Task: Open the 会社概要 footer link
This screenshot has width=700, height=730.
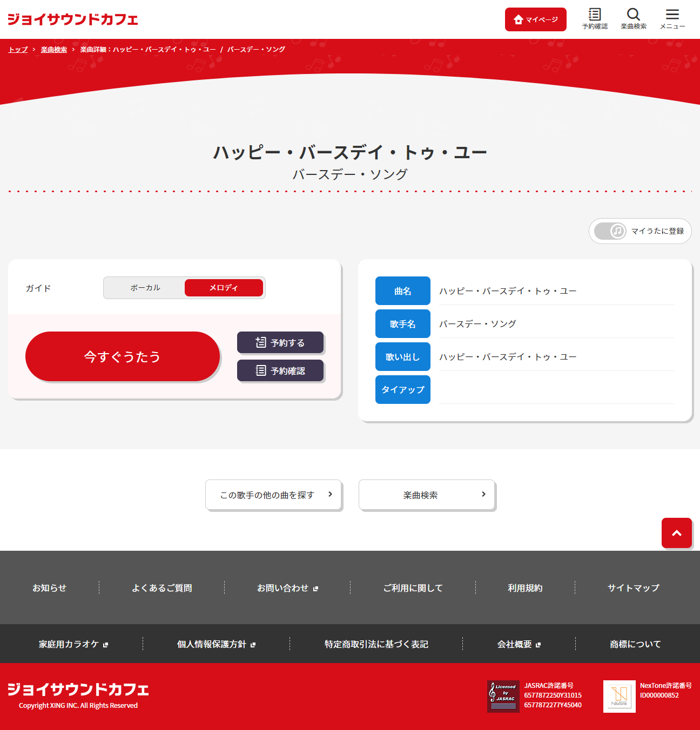Action: [519, 644]
